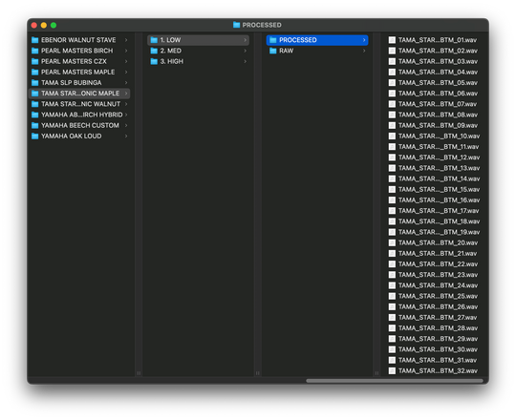Click the PEARL MASTERS BIRCH folder icon

click(35, 51)
